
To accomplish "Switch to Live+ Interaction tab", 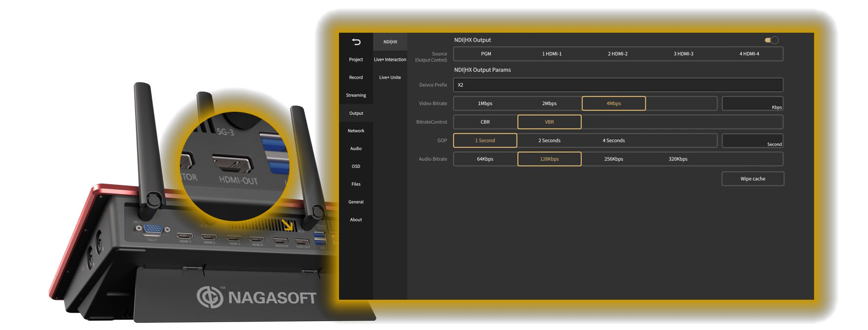I will click(390, 60).
